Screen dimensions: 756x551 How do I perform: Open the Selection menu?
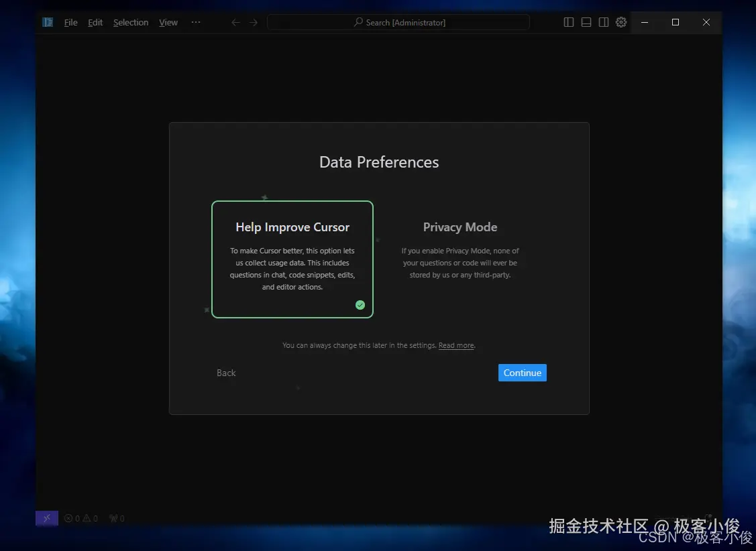[x=131, y=22]
